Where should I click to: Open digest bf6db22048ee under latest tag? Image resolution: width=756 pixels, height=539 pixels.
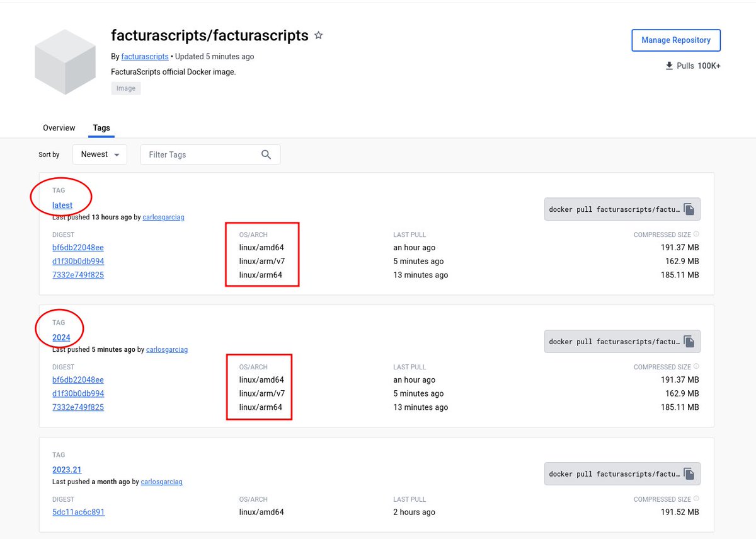(x=78, y=248)
